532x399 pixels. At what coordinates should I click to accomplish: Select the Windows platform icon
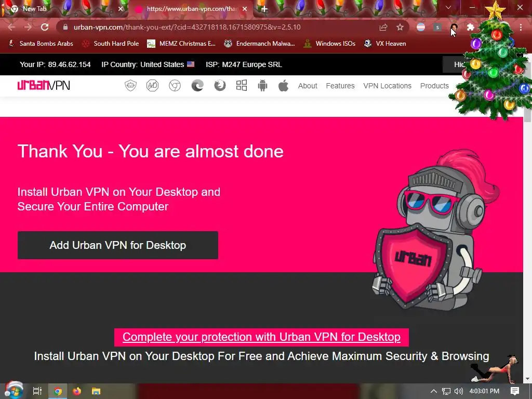coord(242,86)
